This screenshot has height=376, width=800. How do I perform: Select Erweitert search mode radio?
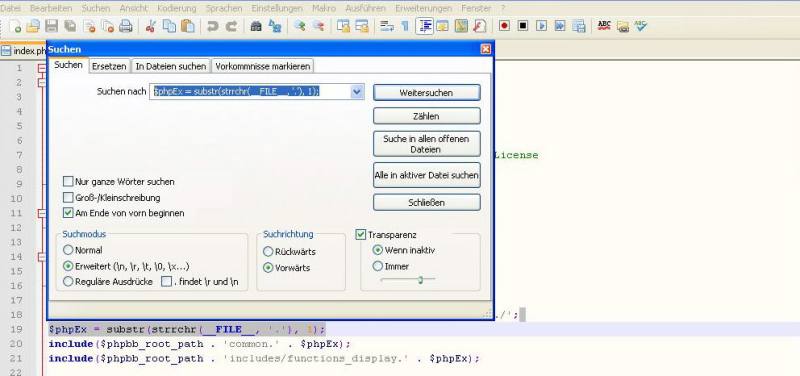point(68,266)
